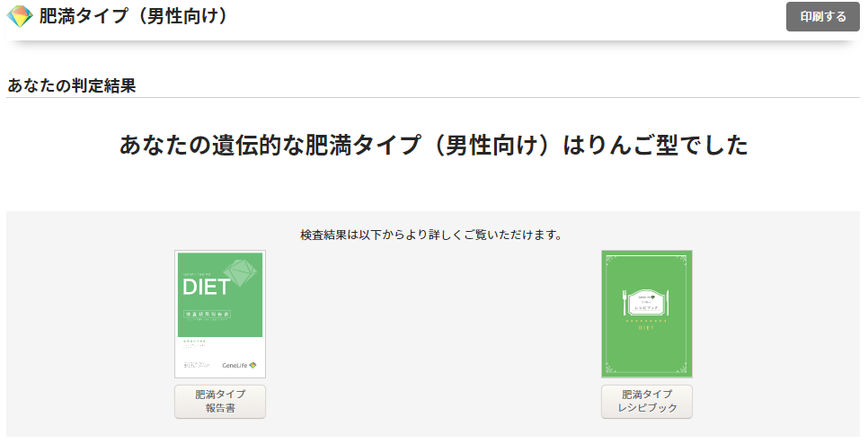This screenshot has height=444, width=868.
Task: Click the divider line under 判定結果 heading
Action: pos(433,97)
